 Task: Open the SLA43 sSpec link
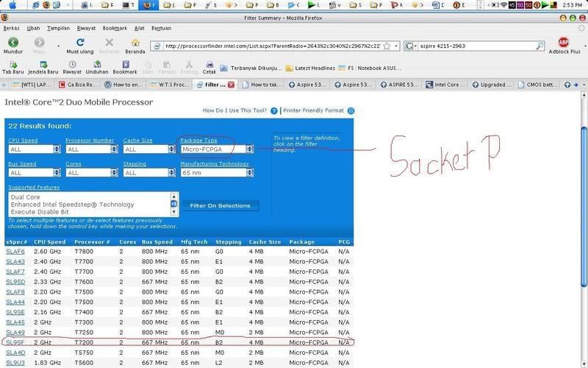point(15,262)
